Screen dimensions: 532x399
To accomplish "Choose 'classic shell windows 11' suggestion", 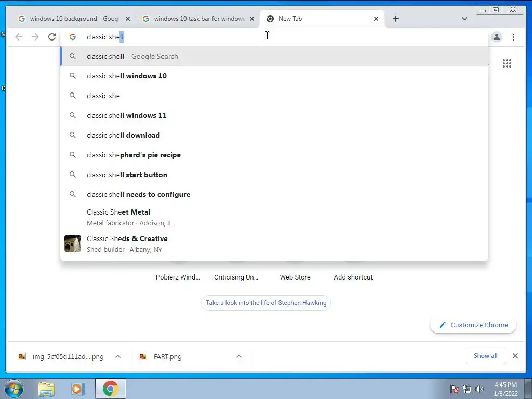I will tap(274, 115).
